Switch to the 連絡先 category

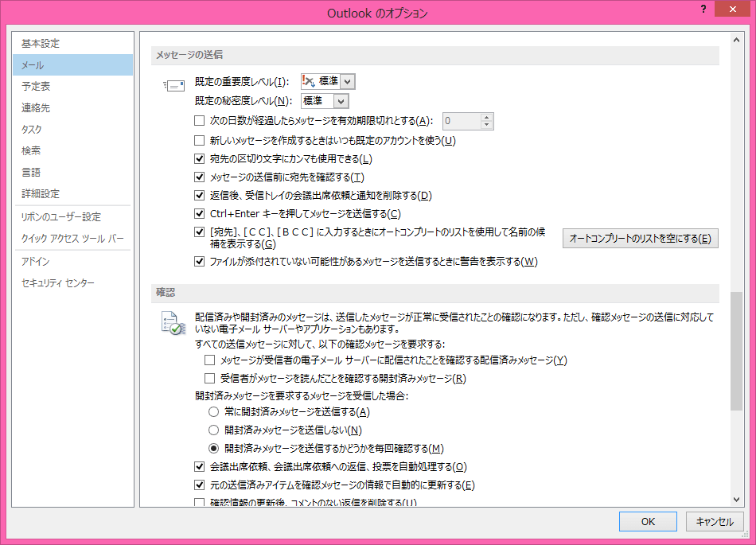click(72, 107)
